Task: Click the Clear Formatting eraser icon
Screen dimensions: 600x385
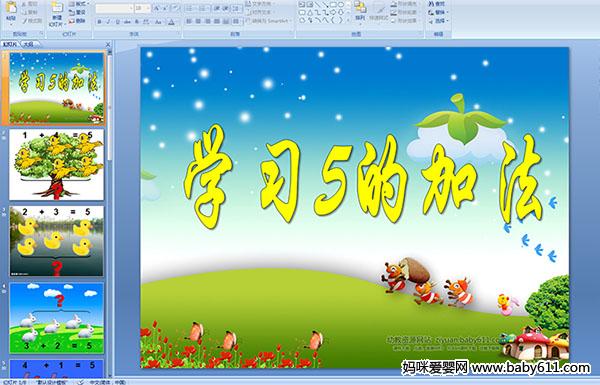Action: pos(175,8)
